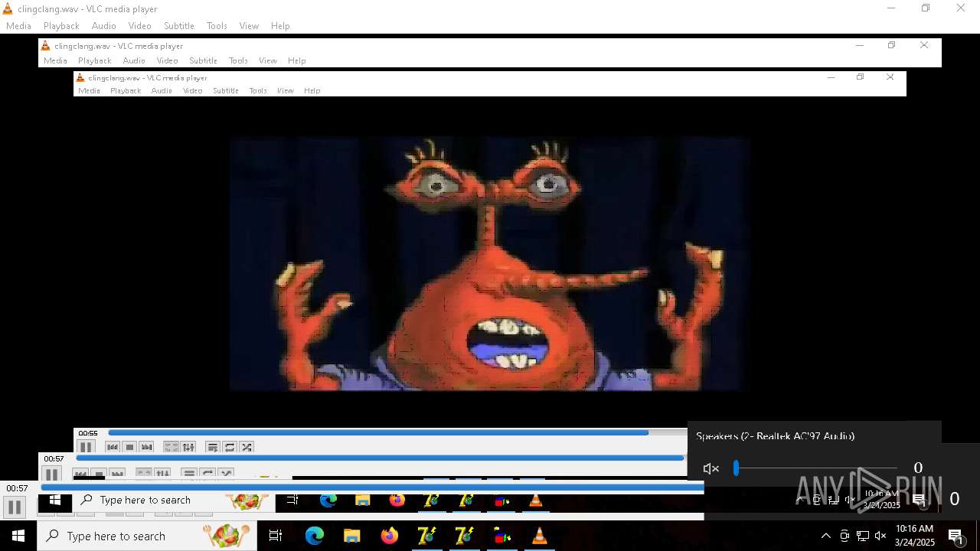
Task: Click Previous track in innermost VLC window
Action: [x=113, y=447]
